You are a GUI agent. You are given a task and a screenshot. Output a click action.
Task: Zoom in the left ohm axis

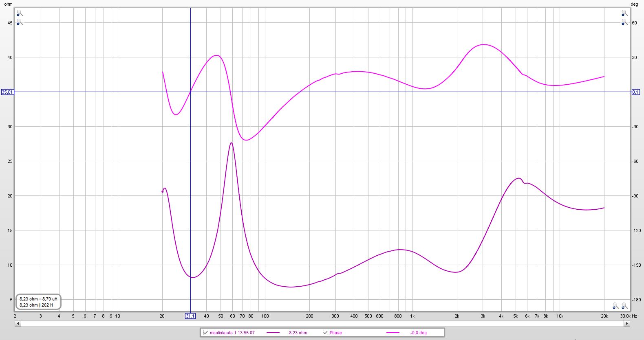[19, 13]
